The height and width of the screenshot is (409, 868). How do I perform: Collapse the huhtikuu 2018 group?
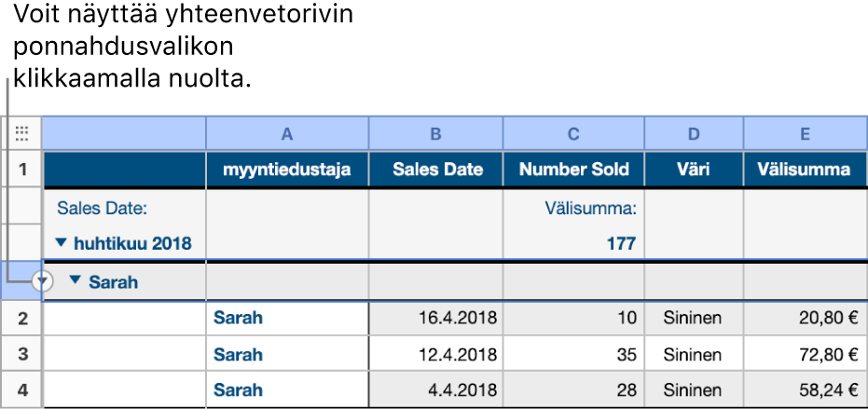coord(62,243)
